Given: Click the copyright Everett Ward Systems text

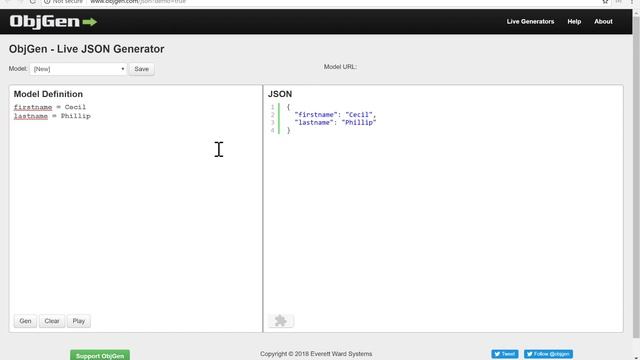Looking at the screenshot, I should tap(316, 354).
